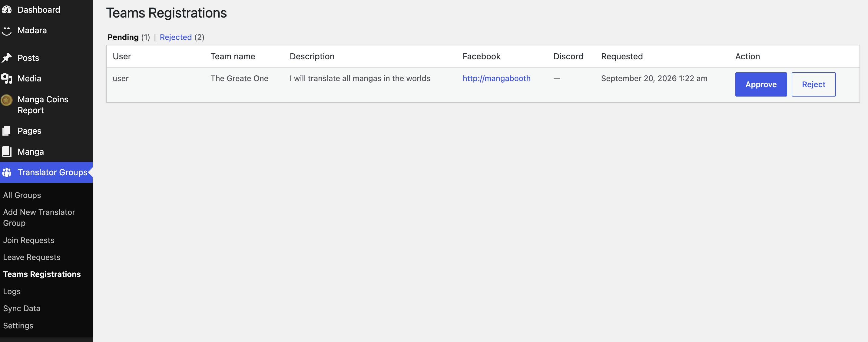Open Sync Data submenu
This screenshot has width=868, height=342.
[22, 308]
